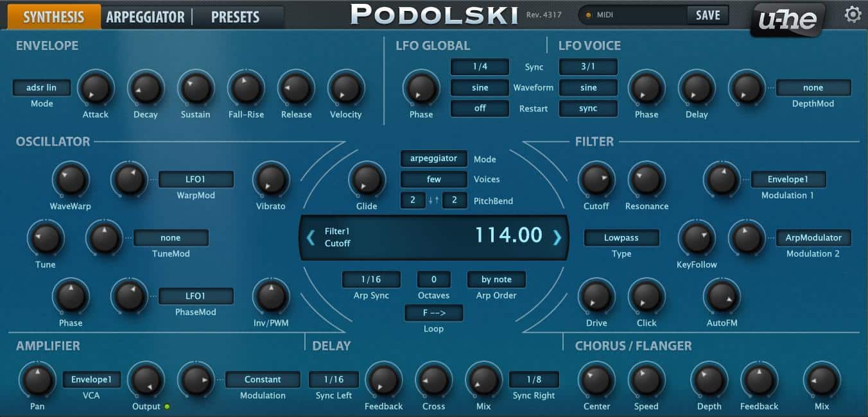Screen dimensions: 868x417
Task: Click the MIDI display field
Action: tap(632, 15)
